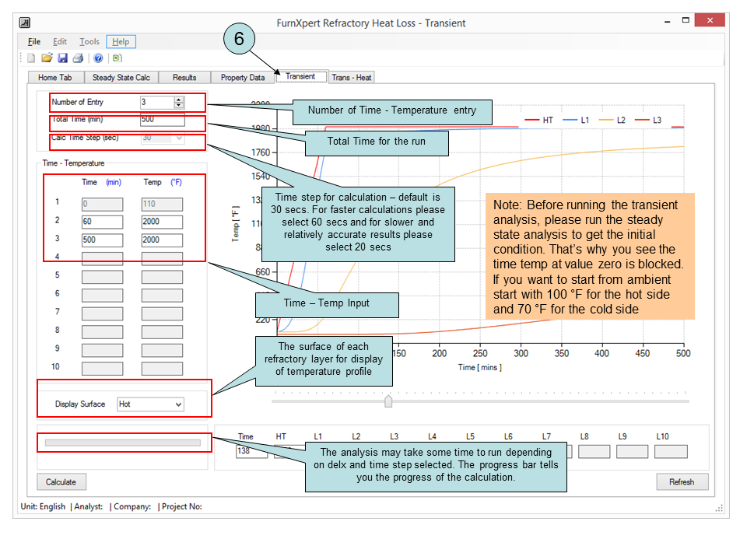Click the L8 temperature output field

click(x=594, y=451)
